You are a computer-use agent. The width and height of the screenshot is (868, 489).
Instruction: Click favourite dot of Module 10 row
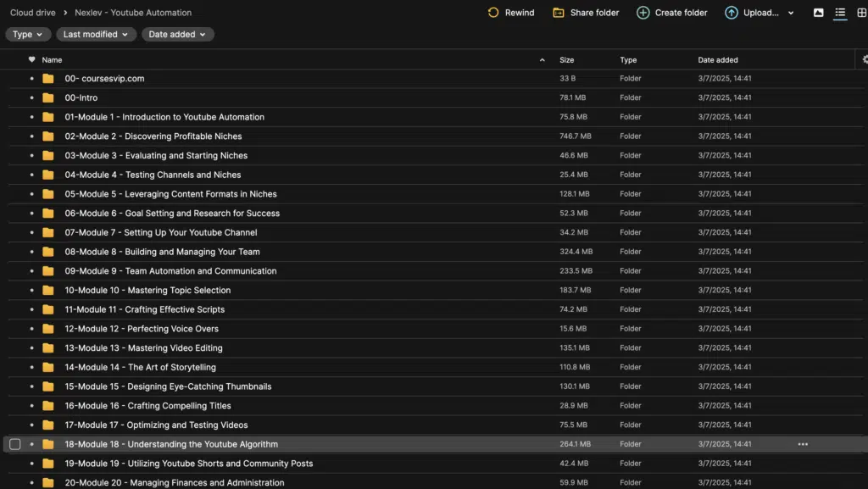[31, 290]
